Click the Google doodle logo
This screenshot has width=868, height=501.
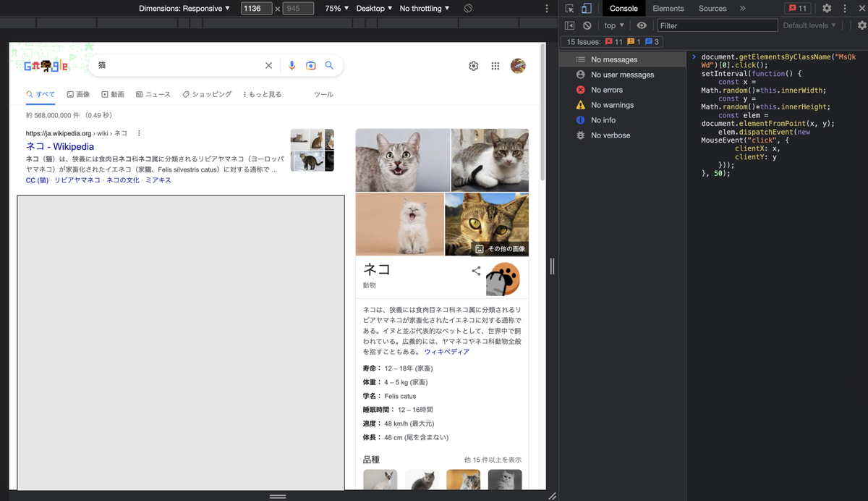pyautogui.click(x=46, y=66)
